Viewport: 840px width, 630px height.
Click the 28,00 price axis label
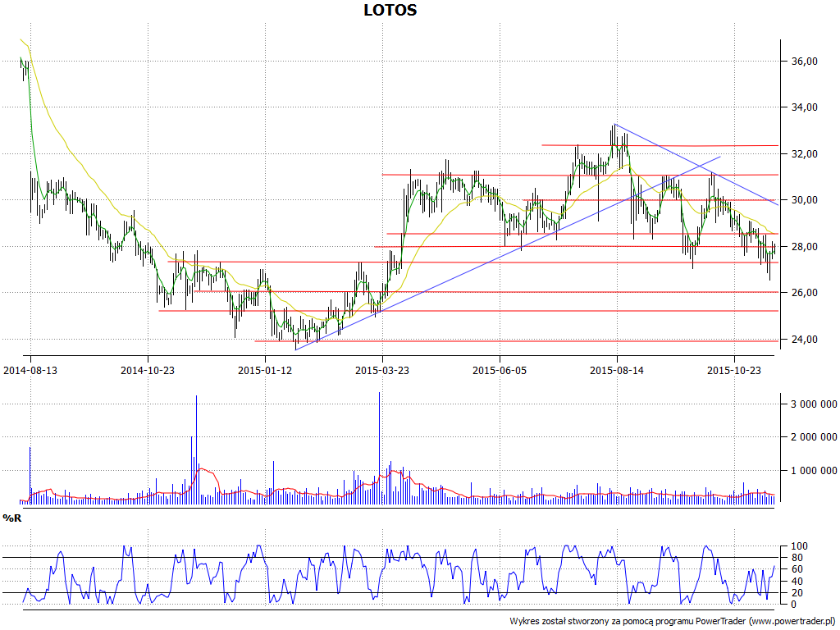tap(805, 247)
